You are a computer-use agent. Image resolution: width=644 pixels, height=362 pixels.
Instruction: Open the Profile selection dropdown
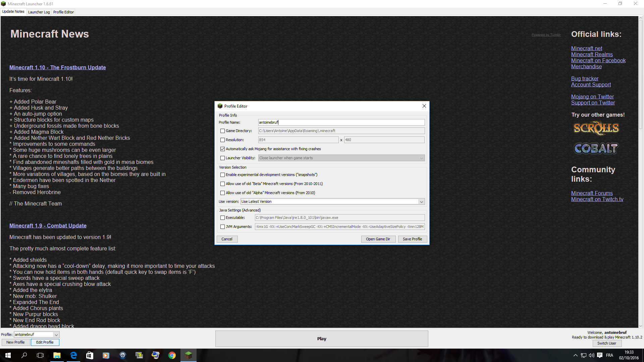[37, 335]
